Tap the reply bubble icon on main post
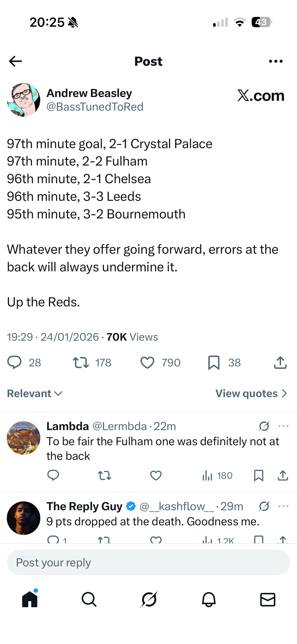This screenshot has width=297, height=644. pyautogui.click(x=14, y=363)
